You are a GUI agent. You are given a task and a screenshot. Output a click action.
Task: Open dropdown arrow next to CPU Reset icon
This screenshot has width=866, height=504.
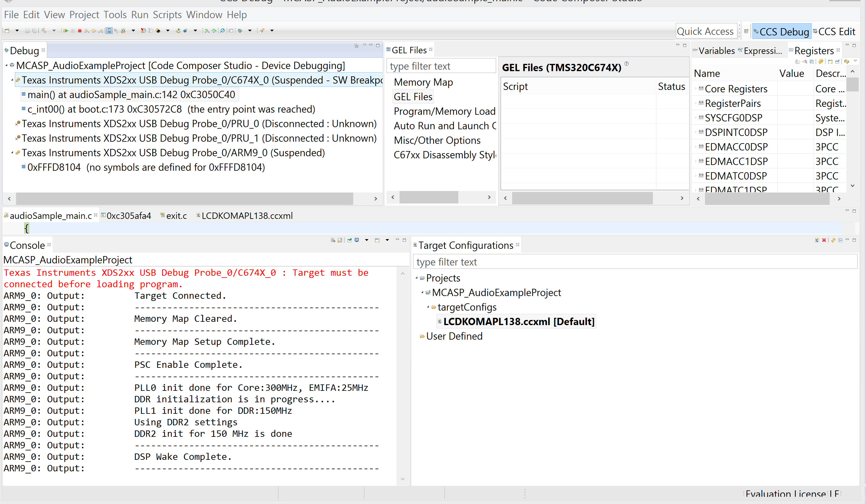(x=168, y=31)
